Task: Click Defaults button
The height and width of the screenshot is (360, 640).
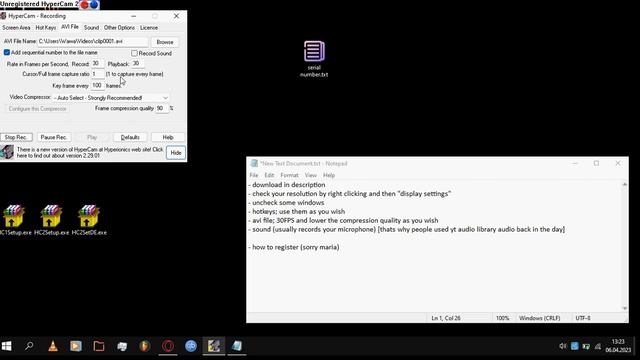Action: click(130, 137)
